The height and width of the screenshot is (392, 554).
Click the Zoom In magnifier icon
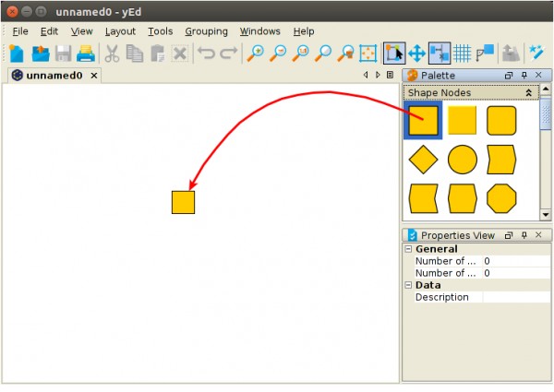pos(254,53)
